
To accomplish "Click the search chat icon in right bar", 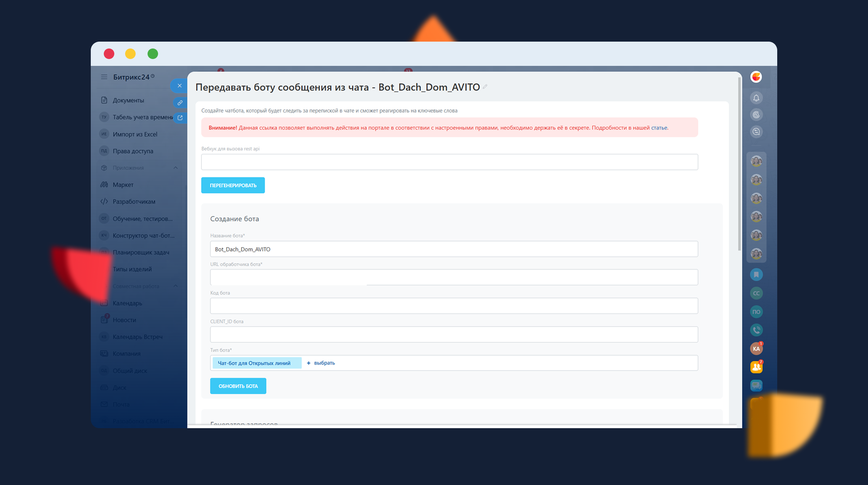I will click(756, 132).
